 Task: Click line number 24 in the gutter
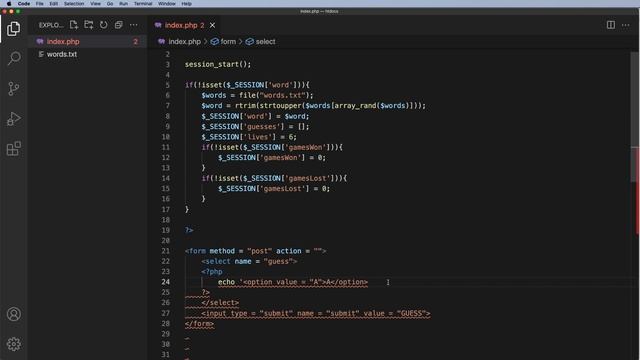(165, 282)
